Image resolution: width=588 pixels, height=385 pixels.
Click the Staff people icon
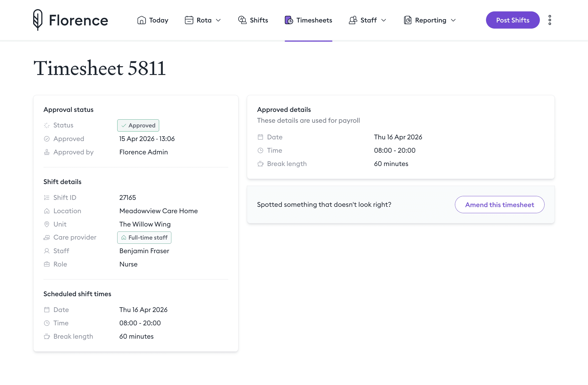pos(353,20)
